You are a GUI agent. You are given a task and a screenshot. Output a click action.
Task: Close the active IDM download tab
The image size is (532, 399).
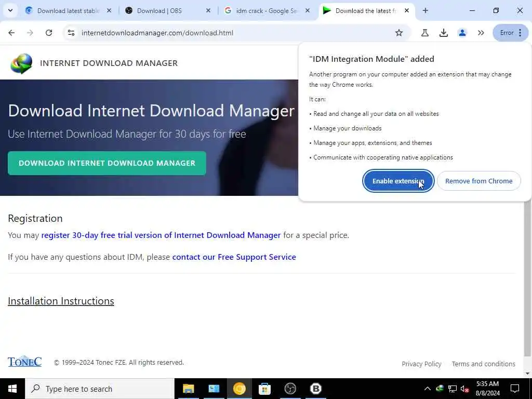click(406, 10)
